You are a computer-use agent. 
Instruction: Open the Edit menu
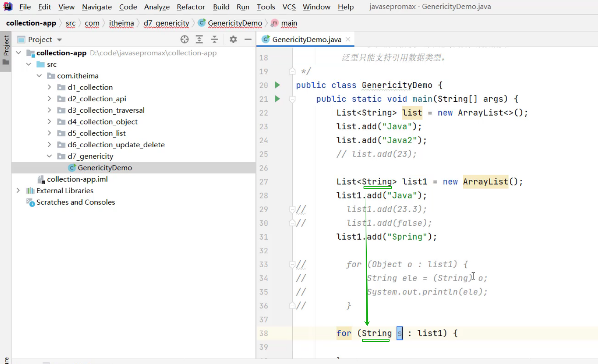(x=44, y=7)
